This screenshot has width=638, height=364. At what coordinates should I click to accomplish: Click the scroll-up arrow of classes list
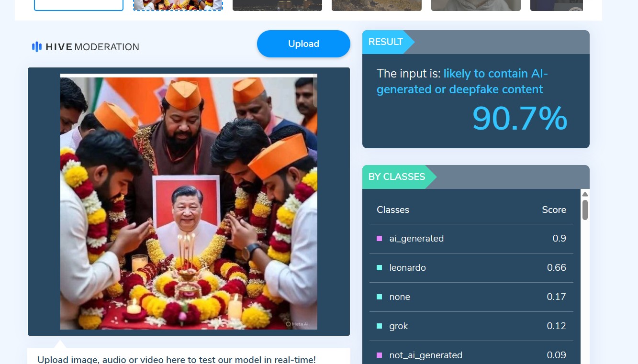pyautogui.click(x=585, y=194)
